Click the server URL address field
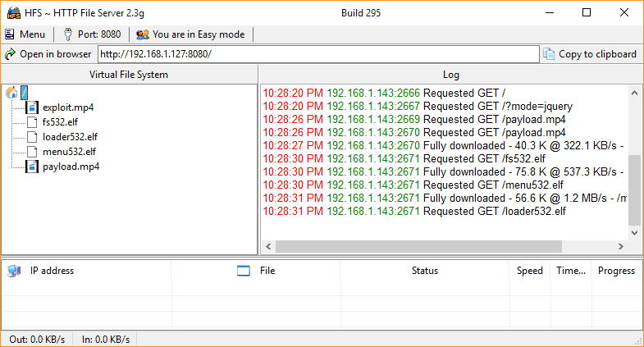 point(318,54)
